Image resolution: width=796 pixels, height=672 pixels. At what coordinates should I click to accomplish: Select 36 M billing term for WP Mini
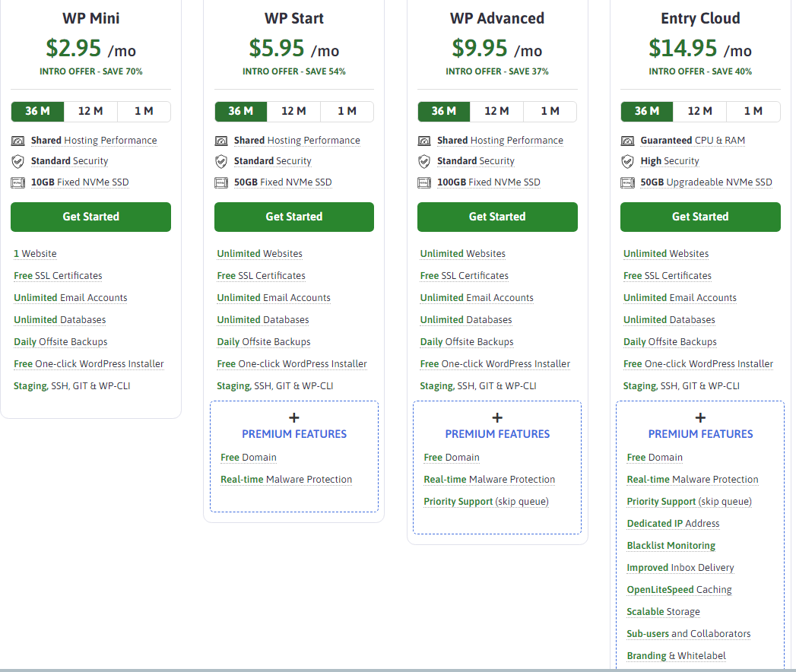pos(37,111)
